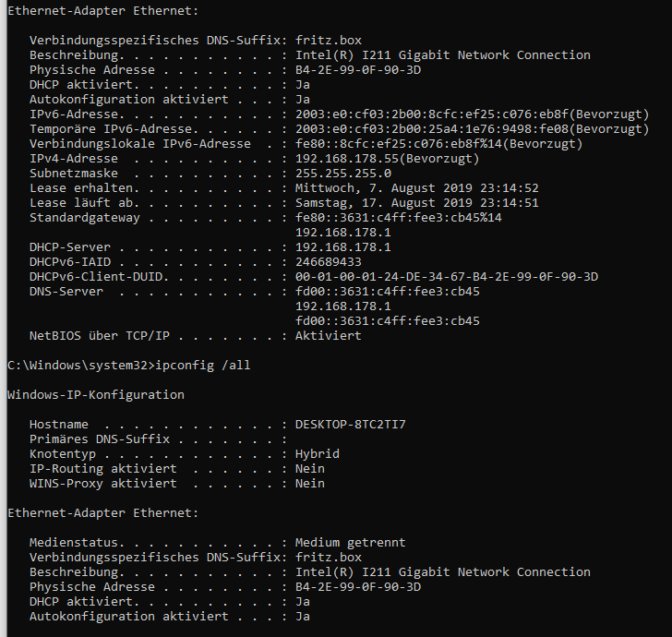Click the DHCPv6-IAID number 246689433
The height and width of the screenshot is (637, 672).
coord(329,262)
